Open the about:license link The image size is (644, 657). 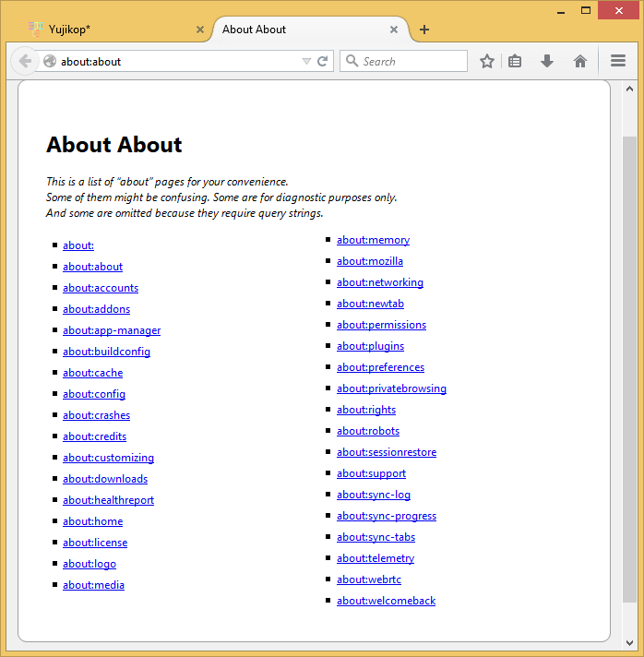coord(95,543)
